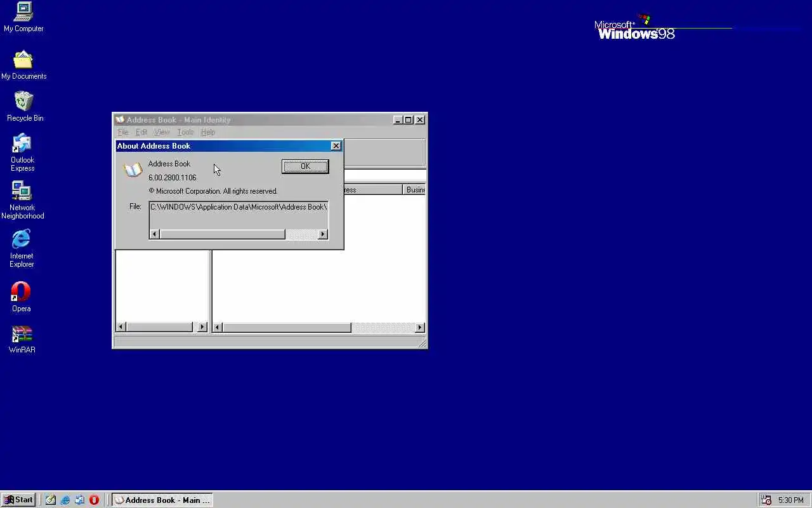Select My Documents desktop icon
The image size is (812, 508).
point(23,65)
